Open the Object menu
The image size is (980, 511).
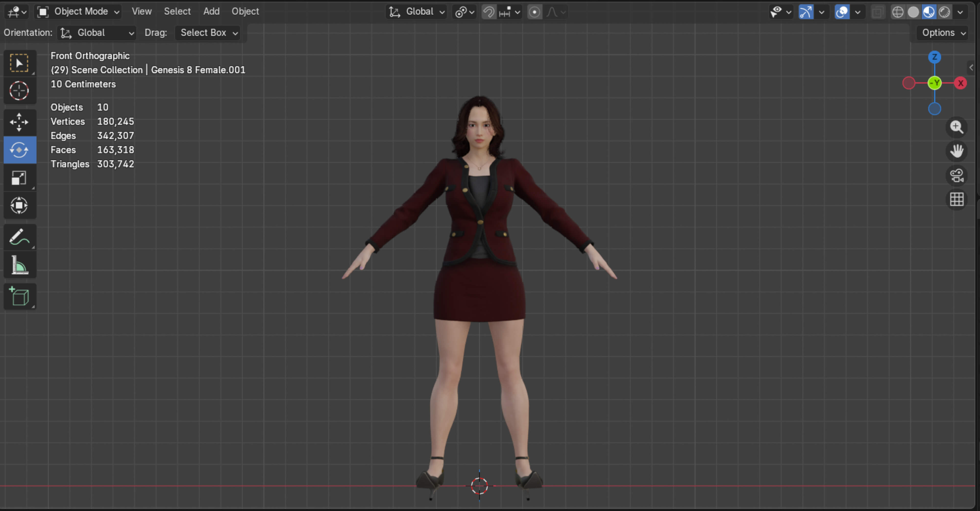pyautogui.click(x=245, y=11)
